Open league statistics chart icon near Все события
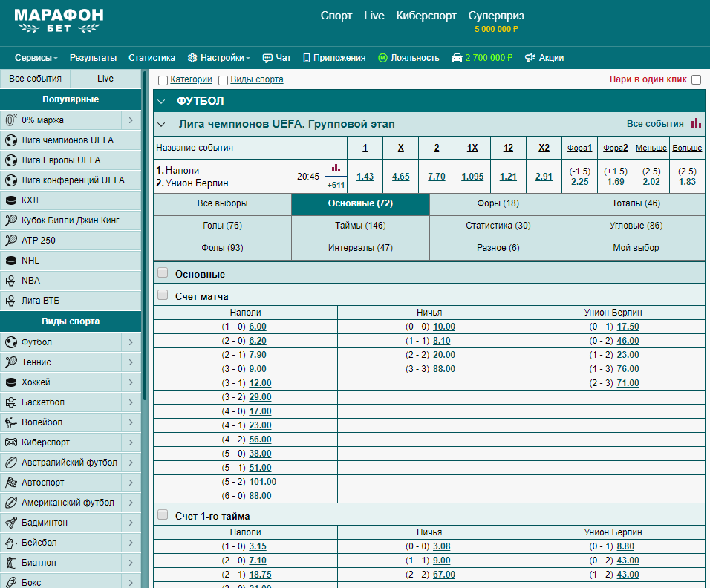This screenshot has height=588, width=710. point(696,123)
